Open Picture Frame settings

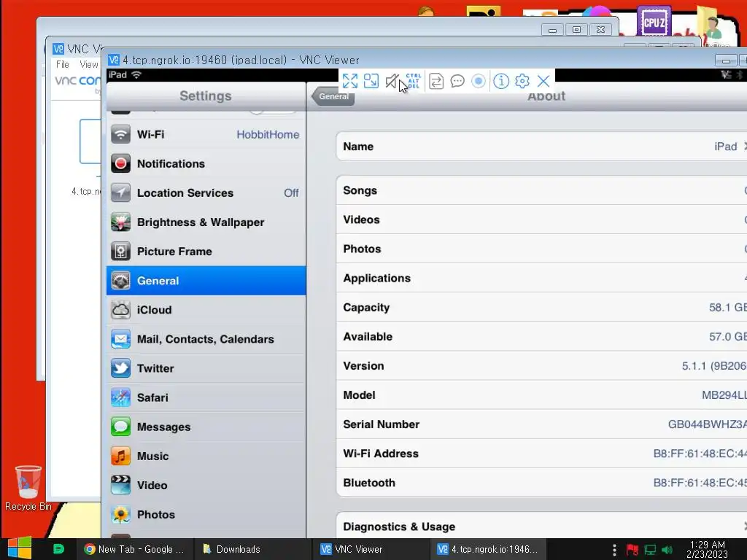pyautogui.click(x=206, y=252)
